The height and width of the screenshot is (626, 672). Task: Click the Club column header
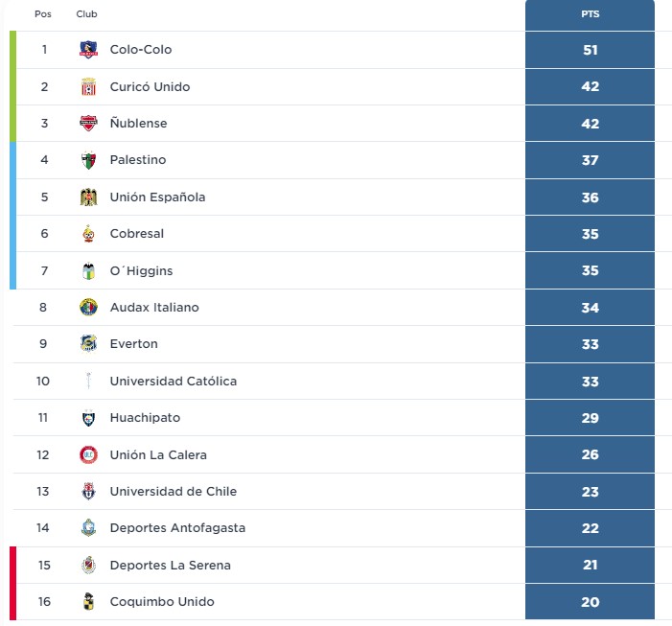[x=86, y=14]
